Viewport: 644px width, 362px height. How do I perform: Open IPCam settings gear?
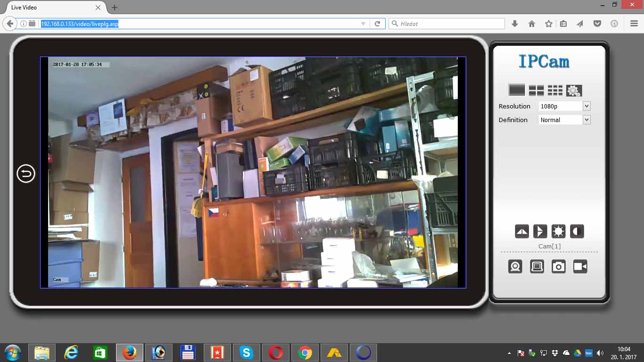click(x=574, y=90)
